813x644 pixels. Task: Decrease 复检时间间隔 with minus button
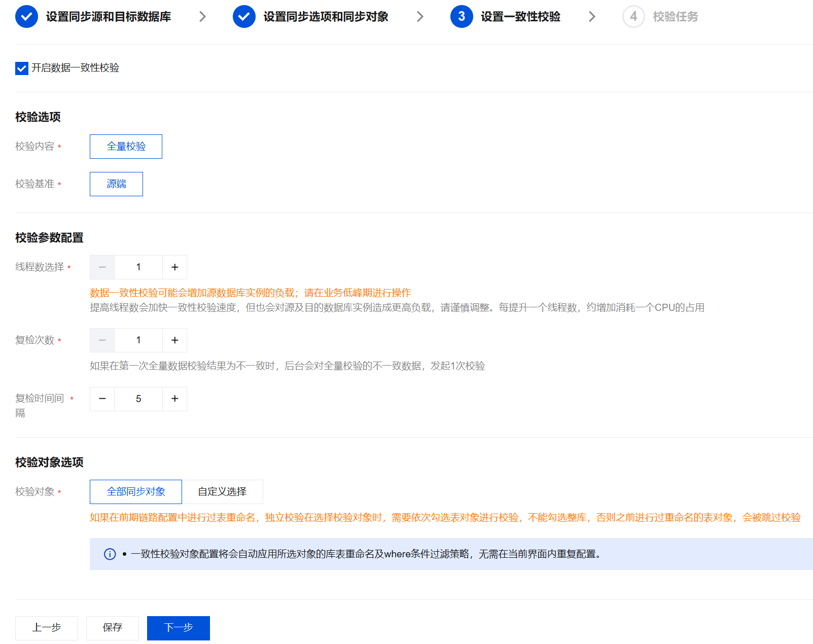pyautogui.click(x=102, y=399)
